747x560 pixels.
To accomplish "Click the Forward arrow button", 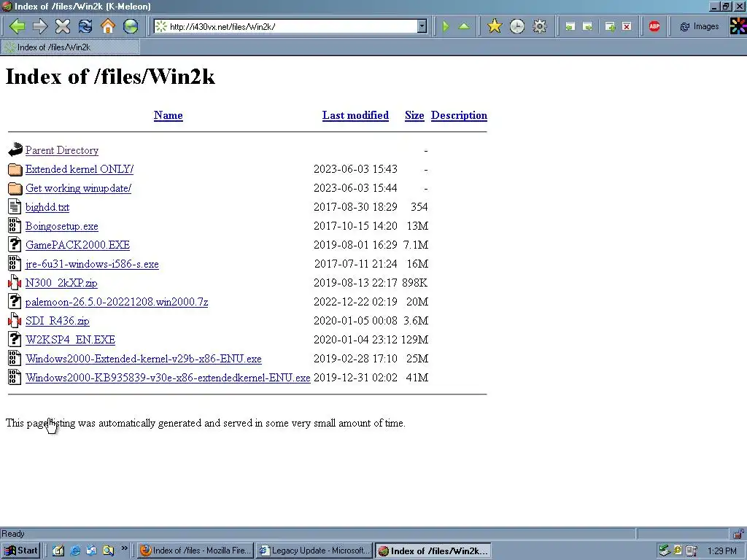I will pos(40,27).
